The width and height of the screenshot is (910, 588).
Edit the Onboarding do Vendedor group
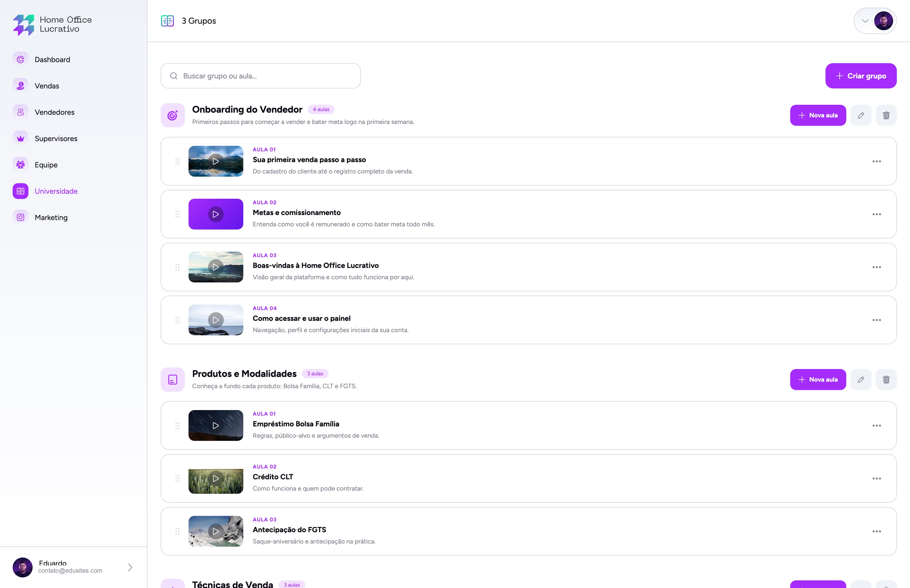[861, 115]
